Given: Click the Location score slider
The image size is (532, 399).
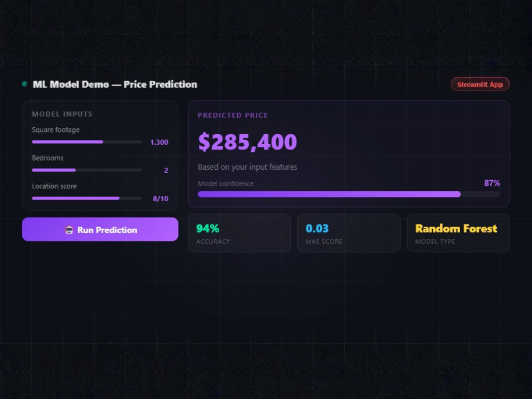Looking at the screenshot, I should (x=87, y=198).
